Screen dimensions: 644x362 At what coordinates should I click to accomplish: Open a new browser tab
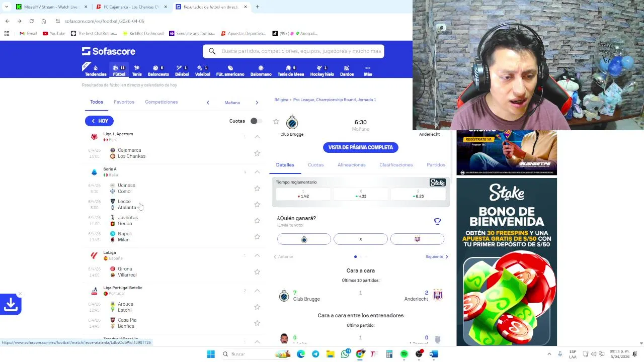pyautogui.click(x=257, y=7)
